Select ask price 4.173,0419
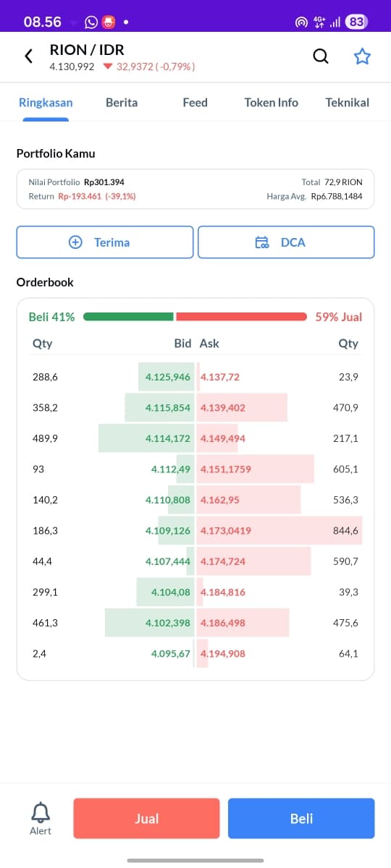391x868 pixels. tap(226, 530)
